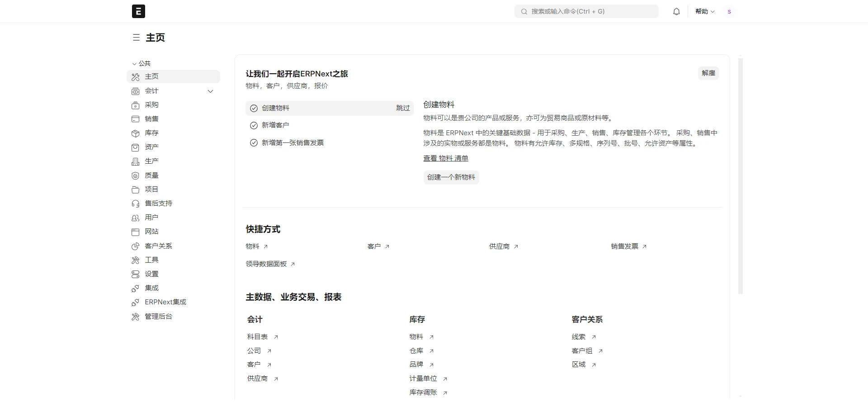Open the 帮助 dropdown
The width and height of the screenshot is (868, 402).
coord(705,11)
